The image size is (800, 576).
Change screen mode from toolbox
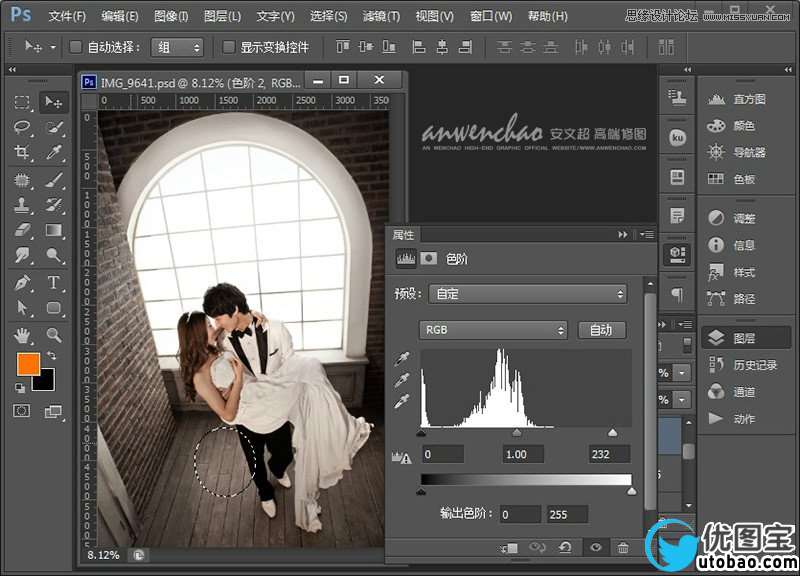click(x=53, y=411)
